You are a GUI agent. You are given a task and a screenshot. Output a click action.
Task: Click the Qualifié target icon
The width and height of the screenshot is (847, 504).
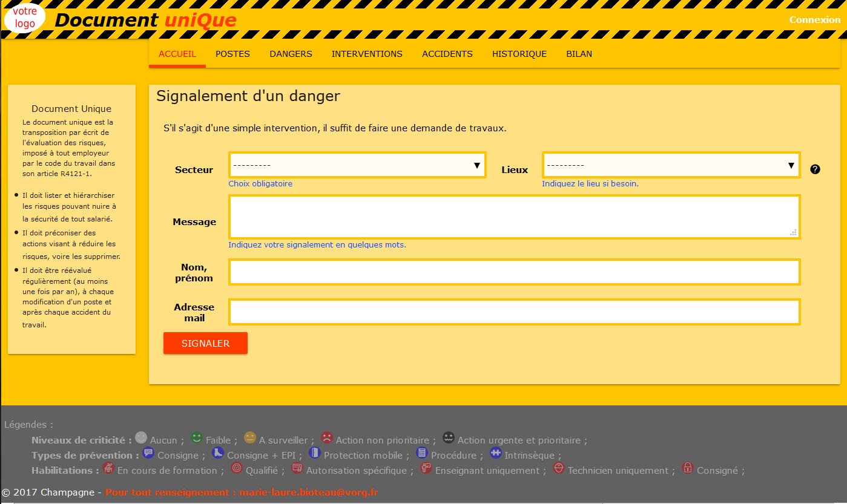tap(237, 468)
